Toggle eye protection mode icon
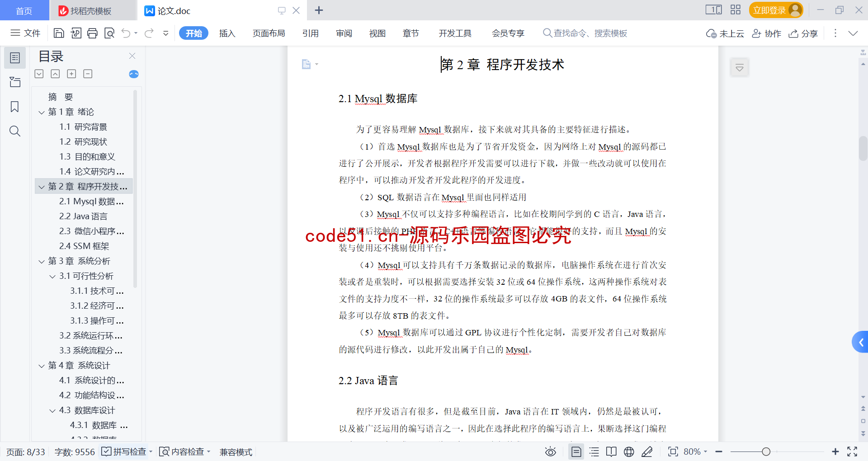 coord(550,452)
